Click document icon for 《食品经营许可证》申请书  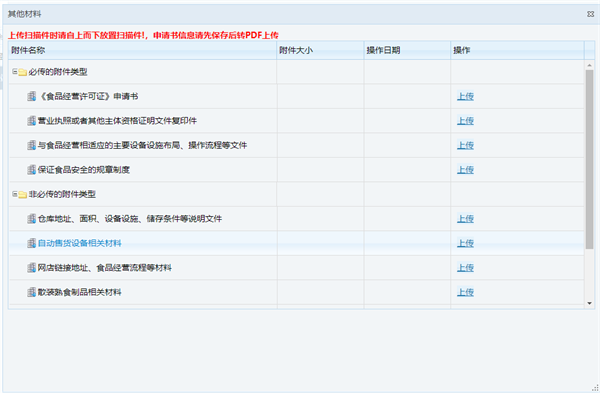31,96
